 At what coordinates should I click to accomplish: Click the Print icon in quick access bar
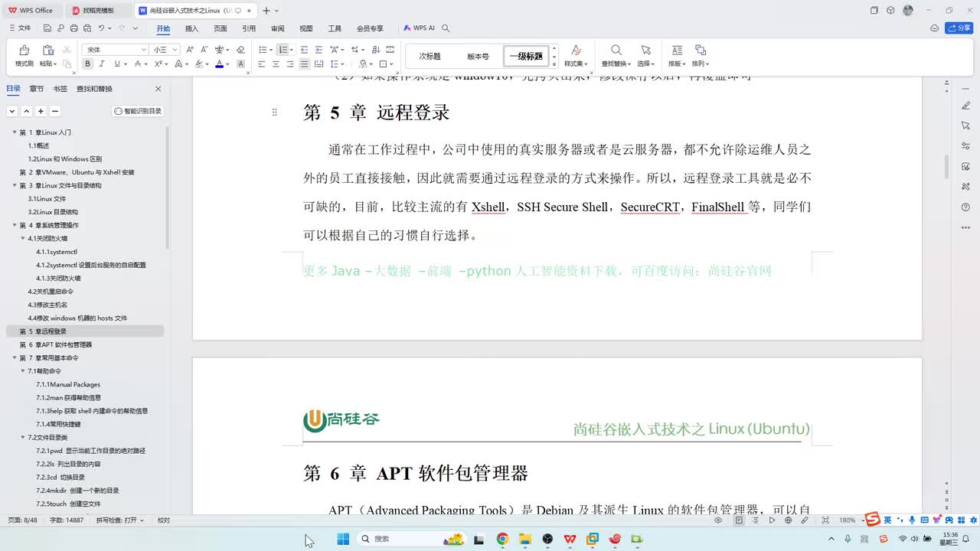74,28
